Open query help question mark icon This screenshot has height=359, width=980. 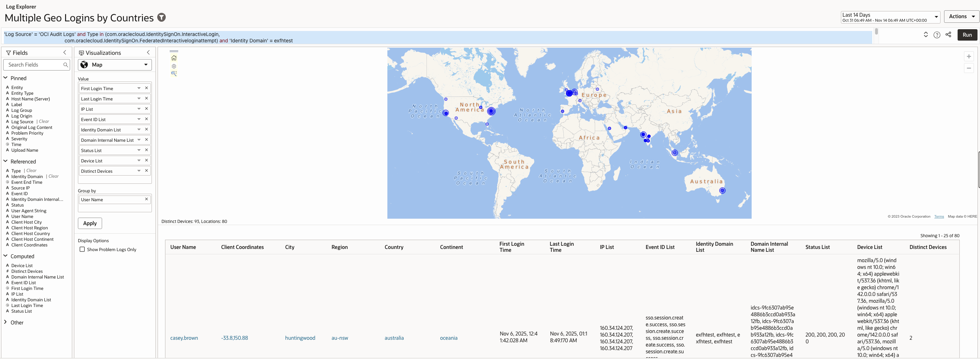coord(937,35)
